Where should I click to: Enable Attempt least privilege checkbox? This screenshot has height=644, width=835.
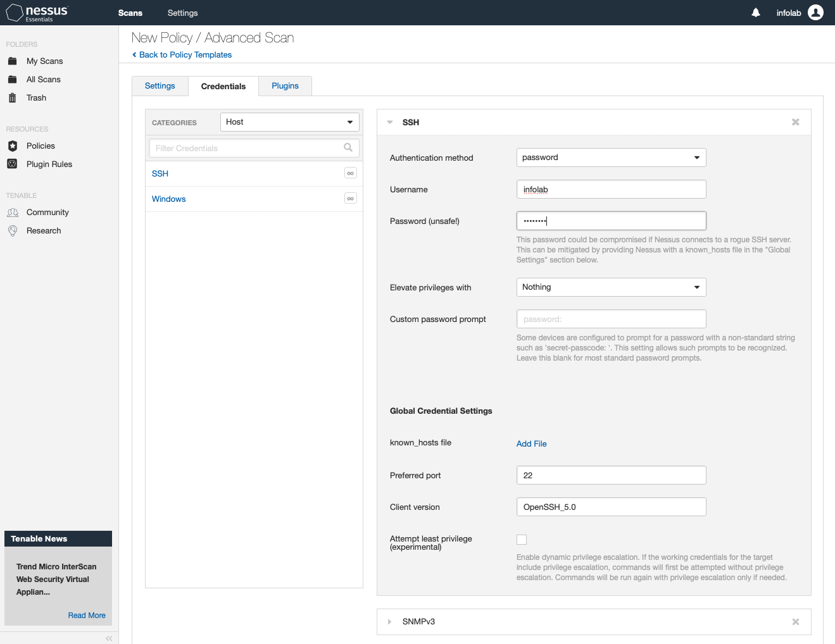(522, 540)
